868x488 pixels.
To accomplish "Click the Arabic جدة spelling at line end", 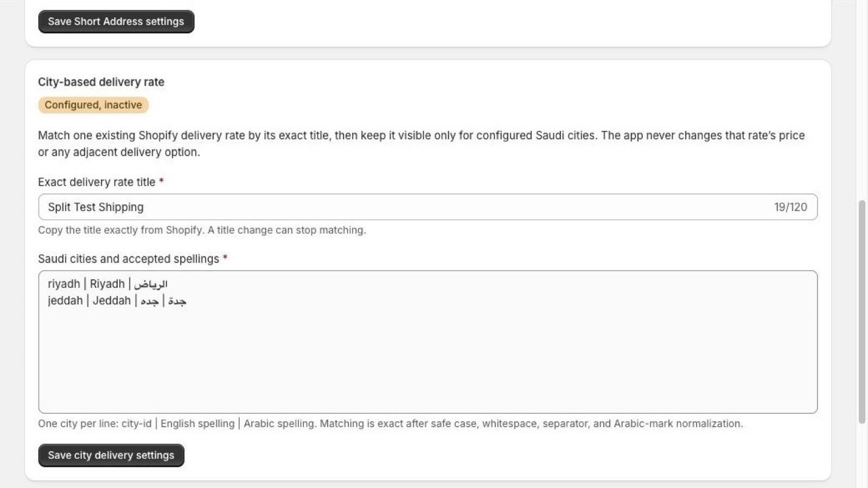I will tap(177, 301).
